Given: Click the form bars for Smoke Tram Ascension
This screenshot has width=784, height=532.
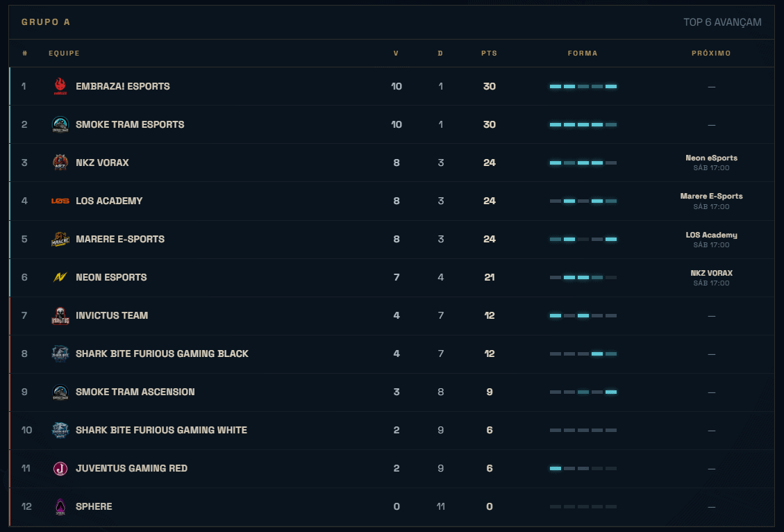Looking at the screenshot, I should [583, 392].
